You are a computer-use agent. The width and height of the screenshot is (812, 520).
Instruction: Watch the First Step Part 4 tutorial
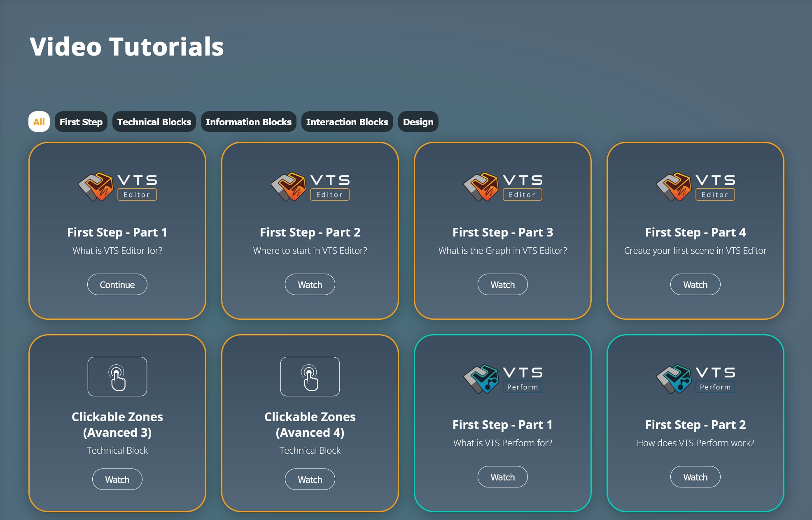pyautogui.click(x=695, y=284)
